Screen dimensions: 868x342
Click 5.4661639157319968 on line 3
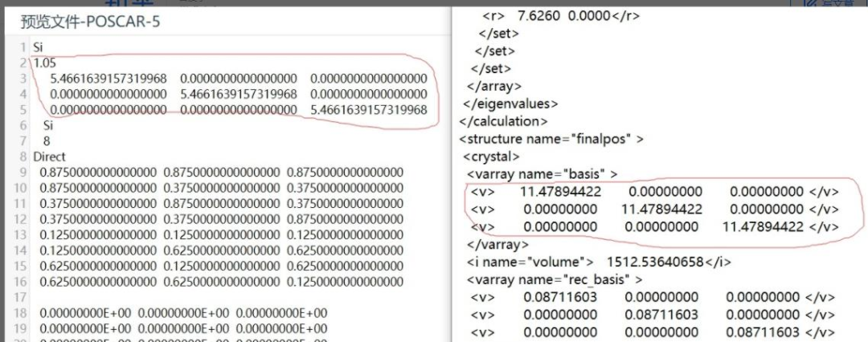click(108, 79)
